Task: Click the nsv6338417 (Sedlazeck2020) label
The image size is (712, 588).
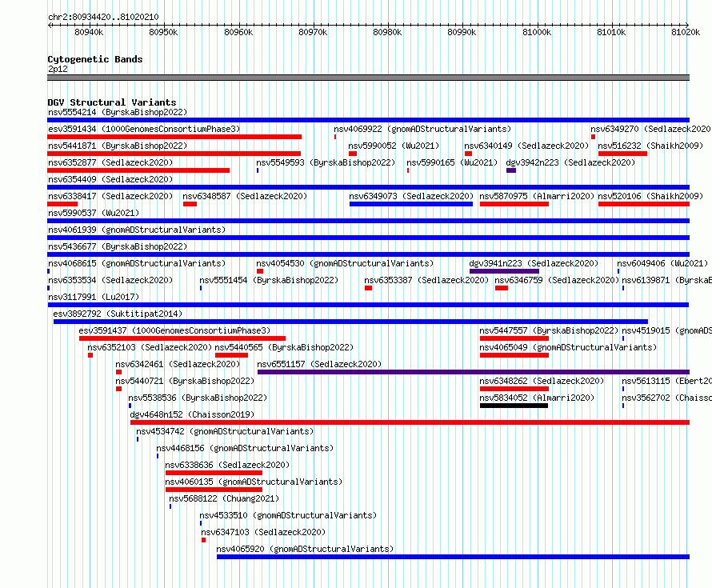Action: (x=110, y=196)
